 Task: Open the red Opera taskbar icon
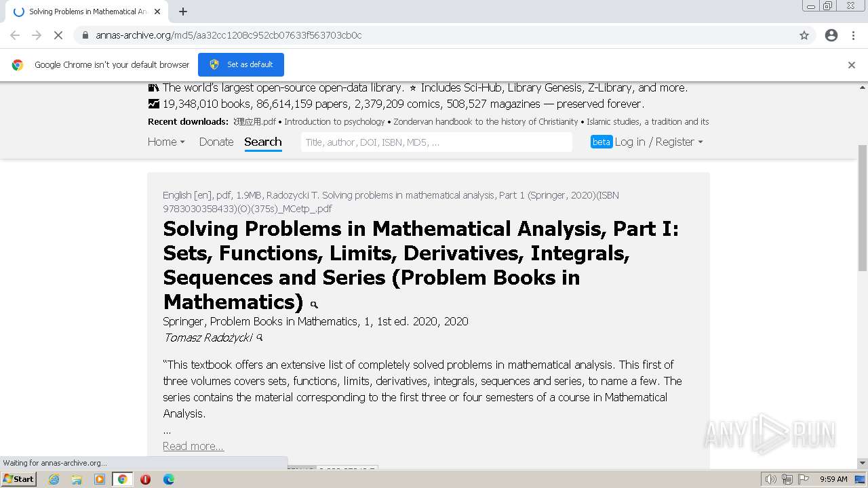145,479
